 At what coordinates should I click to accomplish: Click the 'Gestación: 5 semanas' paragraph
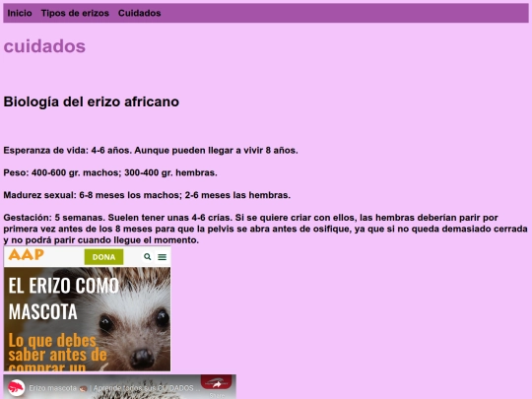tap(266, 229)
